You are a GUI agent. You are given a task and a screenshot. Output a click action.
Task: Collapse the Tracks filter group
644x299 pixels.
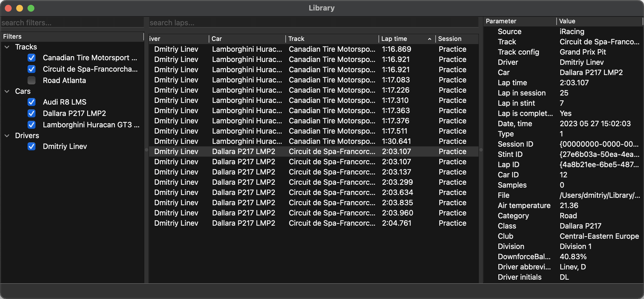(x=7, y=47)
